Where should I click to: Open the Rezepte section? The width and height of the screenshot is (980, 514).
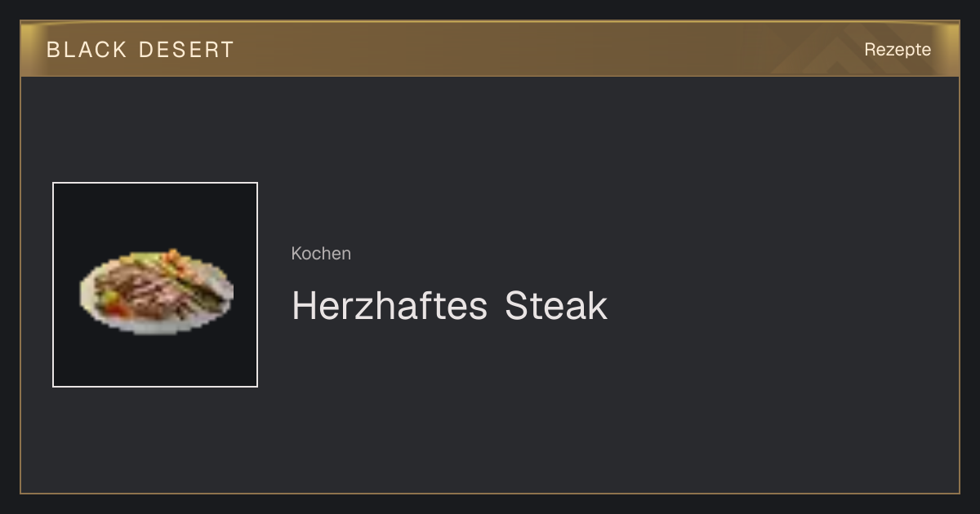coord(898,50)
